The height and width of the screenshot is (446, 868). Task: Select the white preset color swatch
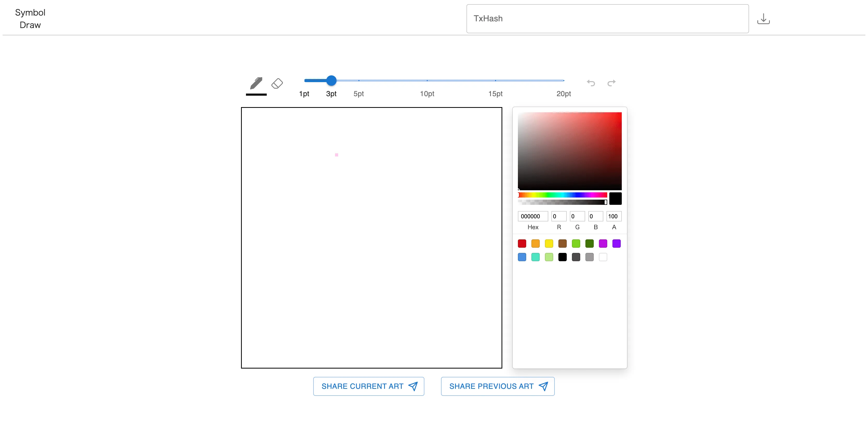pos(603,257)
